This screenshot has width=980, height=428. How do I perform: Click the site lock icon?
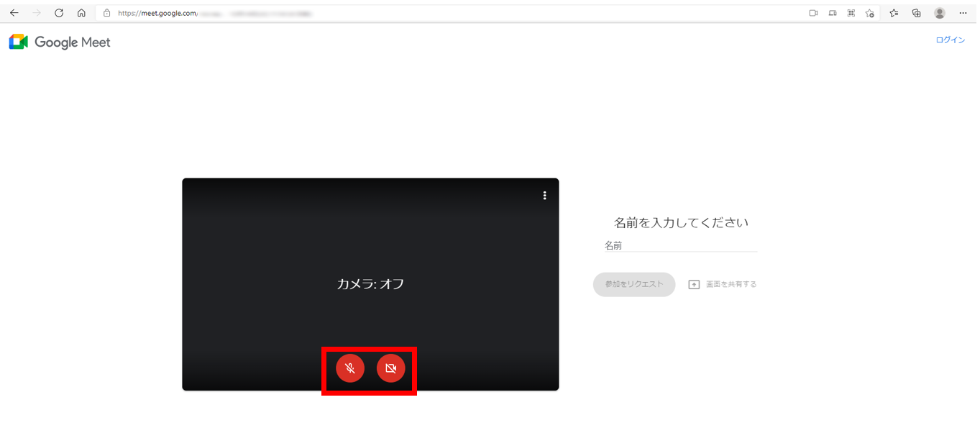106,13
